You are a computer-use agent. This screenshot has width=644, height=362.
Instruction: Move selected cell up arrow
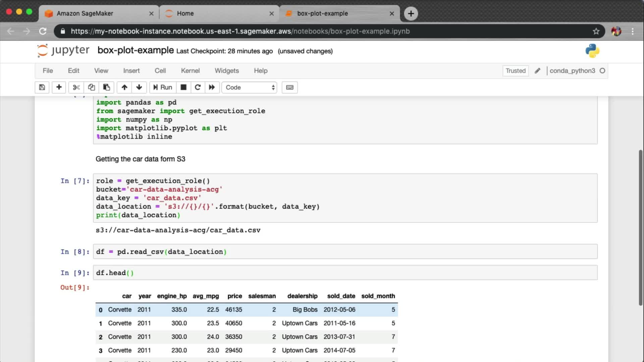124,87
